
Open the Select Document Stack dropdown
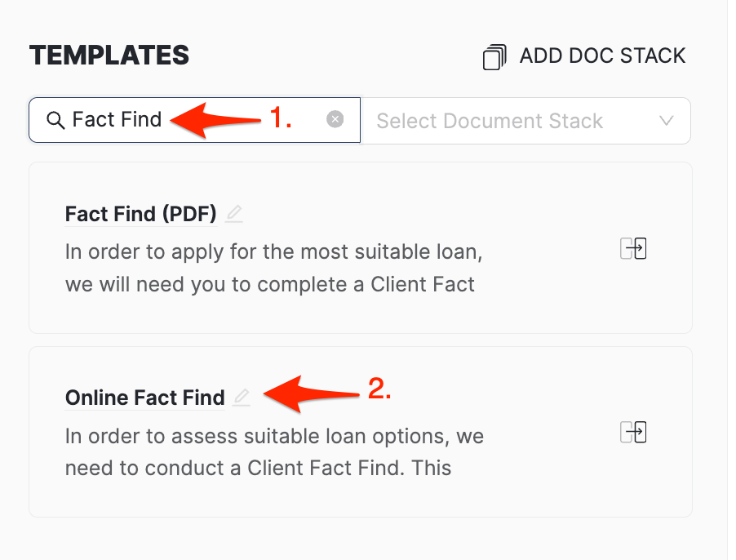tap(490, 121)
